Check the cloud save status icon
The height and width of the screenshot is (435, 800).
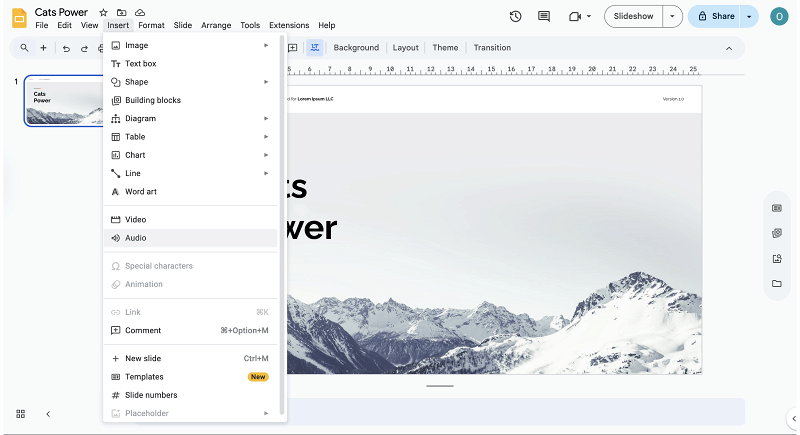(x=140, y=12)
